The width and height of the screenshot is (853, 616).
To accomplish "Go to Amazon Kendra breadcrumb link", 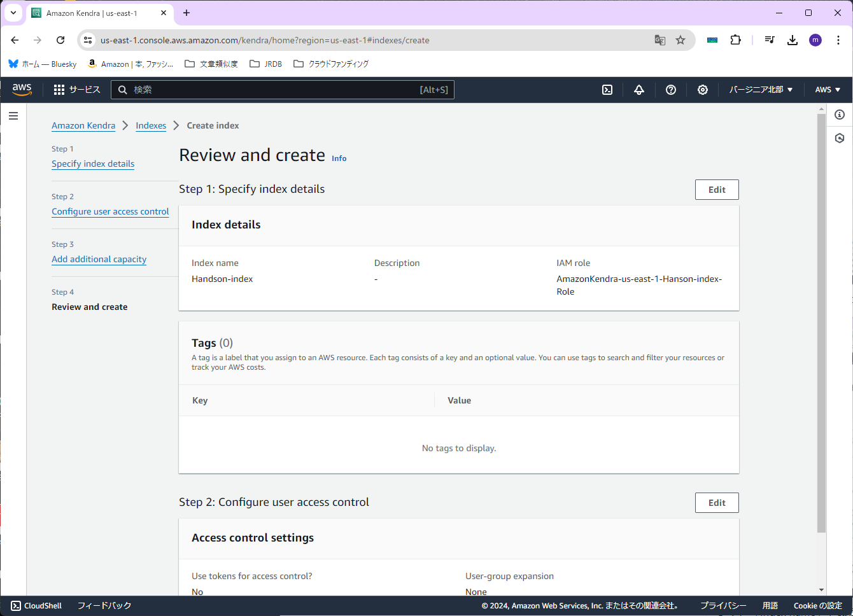I will click(x=83, y=125).
